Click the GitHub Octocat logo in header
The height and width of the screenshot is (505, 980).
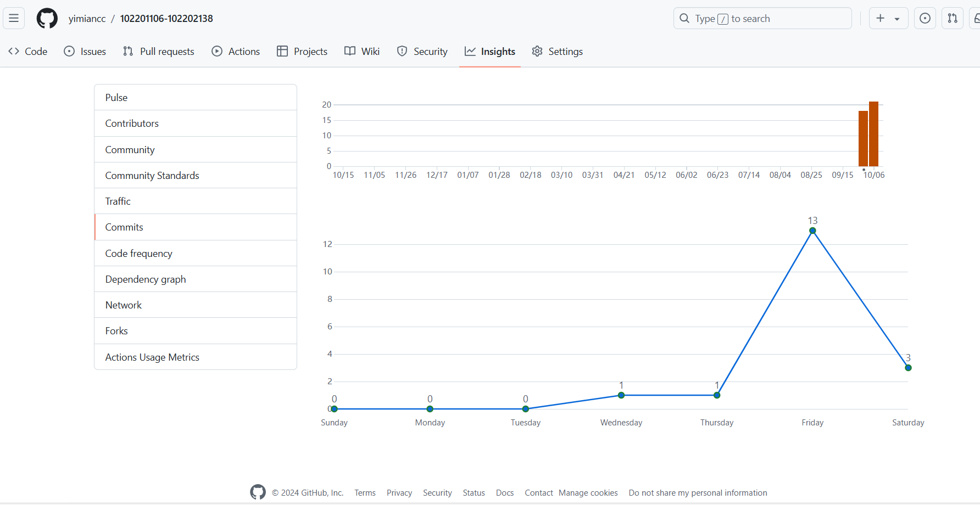click(x=47, y=18)
